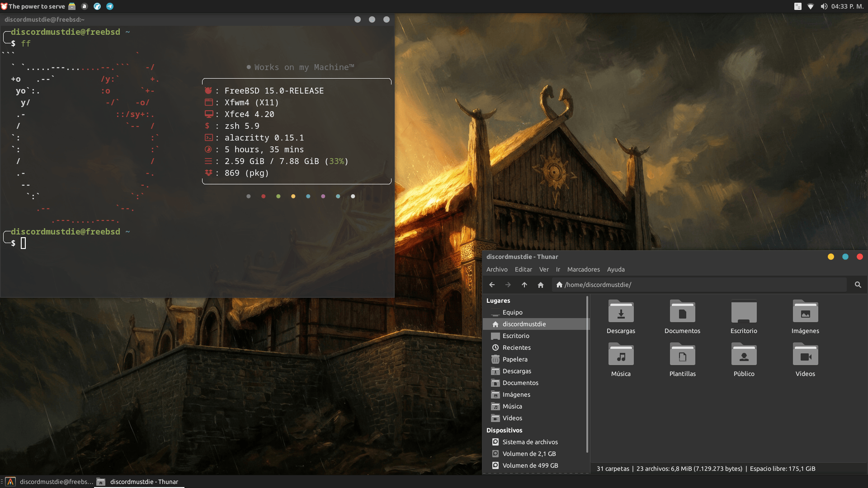Screen dimensions: 868x488
Task: Click the Thunar home folder toolbar button
Action: (541, 285)
